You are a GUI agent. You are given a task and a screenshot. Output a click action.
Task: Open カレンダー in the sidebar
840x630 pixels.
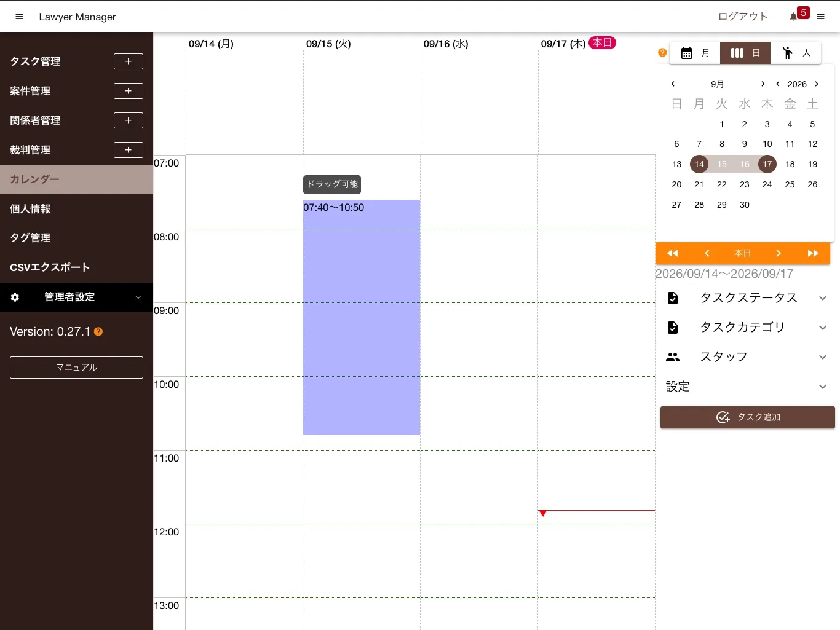click(76, 179)
